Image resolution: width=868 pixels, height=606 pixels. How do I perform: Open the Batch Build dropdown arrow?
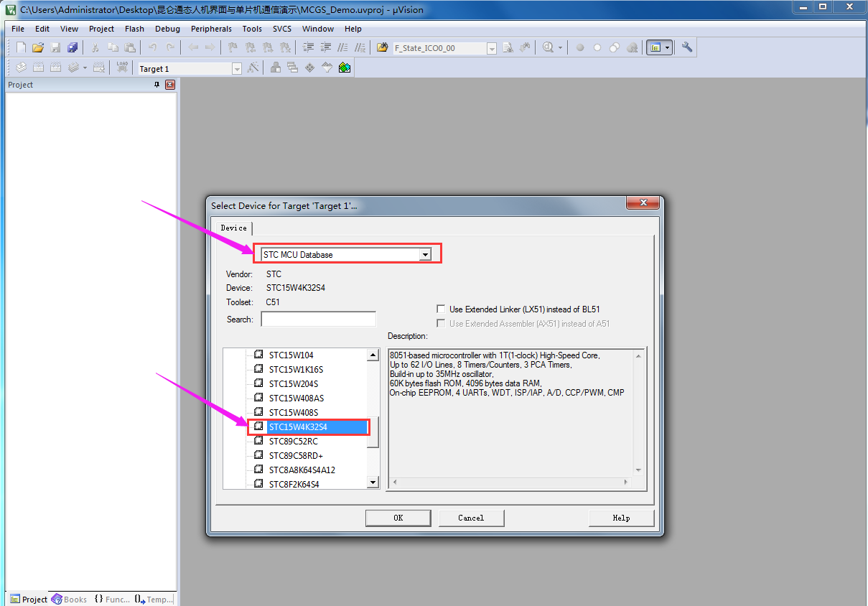point(85,67)
